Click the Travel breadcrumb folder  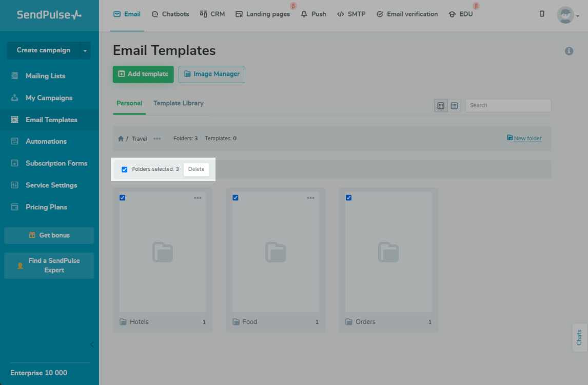[140, 139]
